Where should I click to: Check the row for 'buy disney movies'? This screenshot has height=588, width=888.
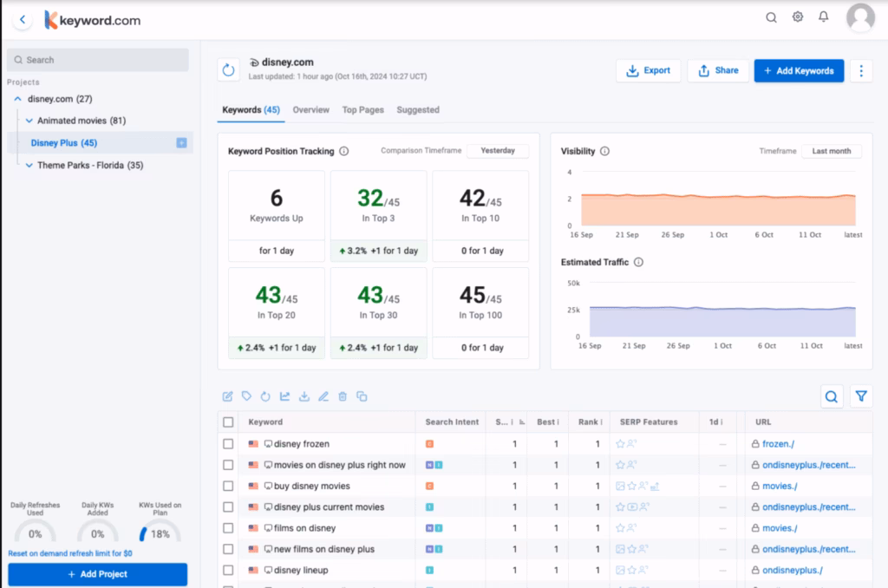(228, 486)
